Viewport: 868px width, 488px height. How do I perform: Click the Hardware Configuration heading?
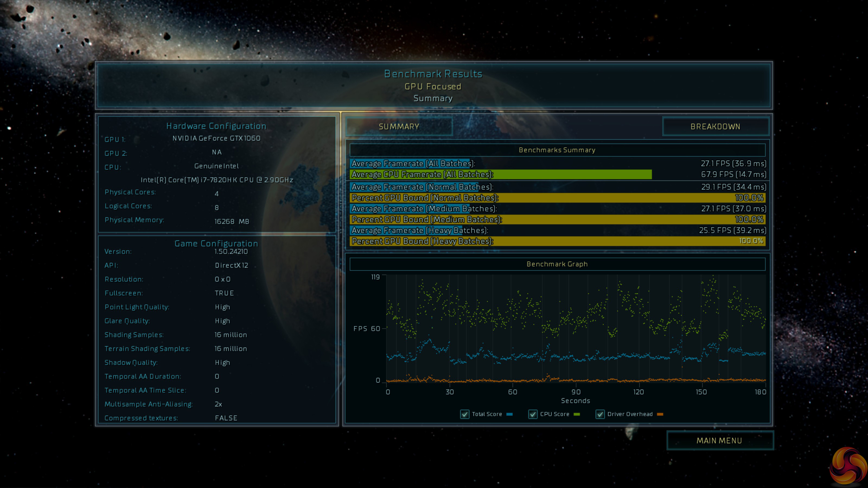[216, 126]
